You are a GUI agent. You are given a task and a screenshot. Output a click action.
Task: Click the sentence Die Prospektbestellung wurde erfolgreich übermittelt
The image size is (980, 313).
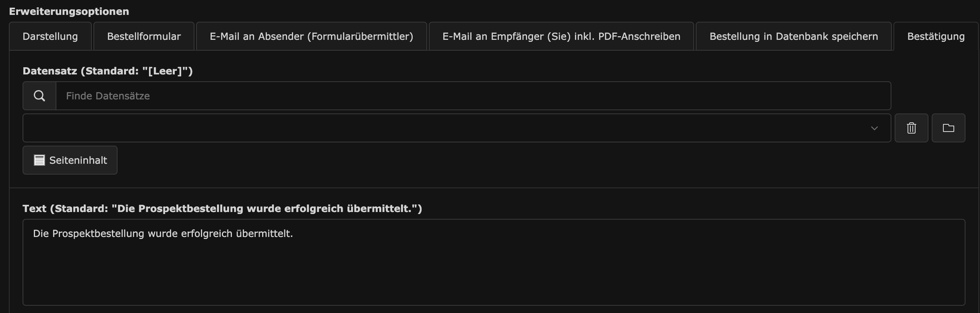tap(163, 234)
